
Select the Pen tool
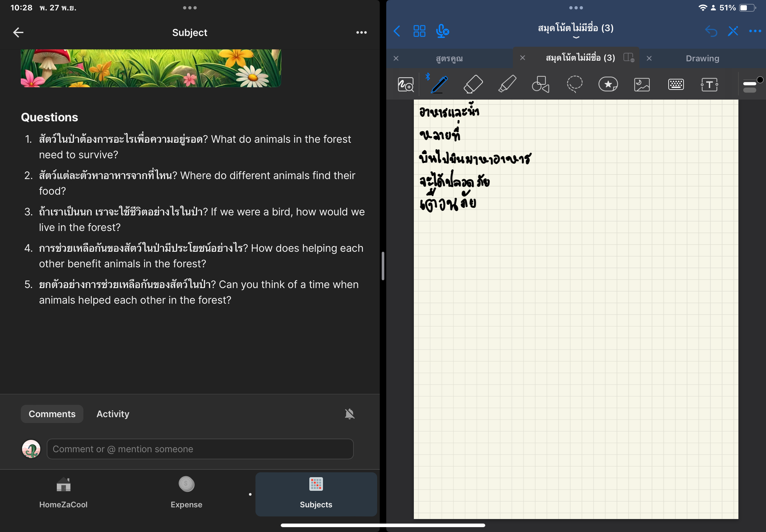tap(439, 84)
